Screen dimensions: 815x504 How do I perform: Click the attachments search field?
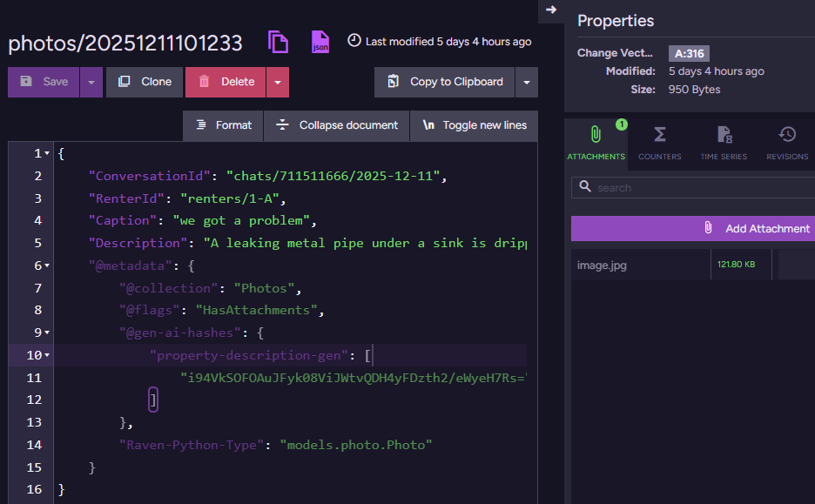697,187
